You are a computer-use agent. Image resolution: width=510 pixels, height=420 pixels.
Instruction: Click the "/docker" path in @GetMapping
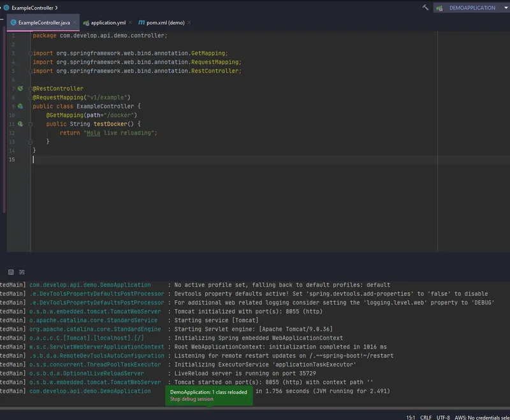[x=119, y=115]
